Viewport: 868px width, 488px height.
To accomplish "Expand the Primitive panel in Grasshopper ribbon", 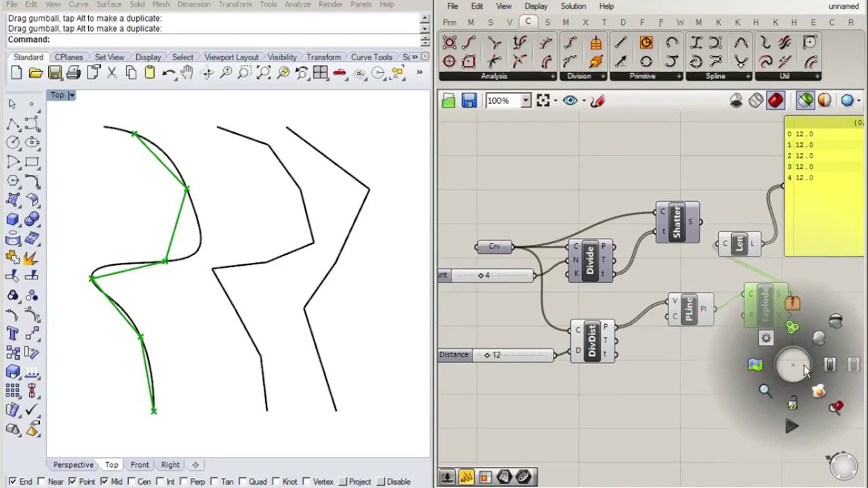I will (679, 77).
